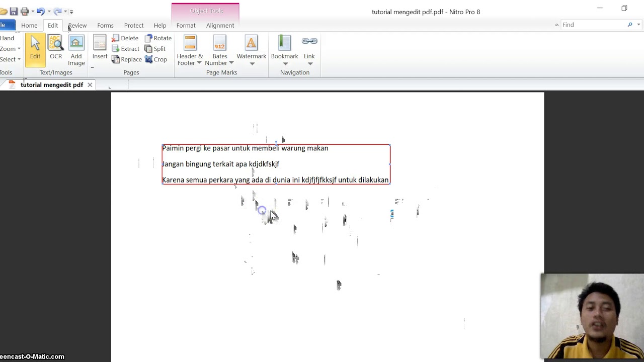Click the Bates Number icon
The width and height of the screenshot is (644, 362).
220,43
